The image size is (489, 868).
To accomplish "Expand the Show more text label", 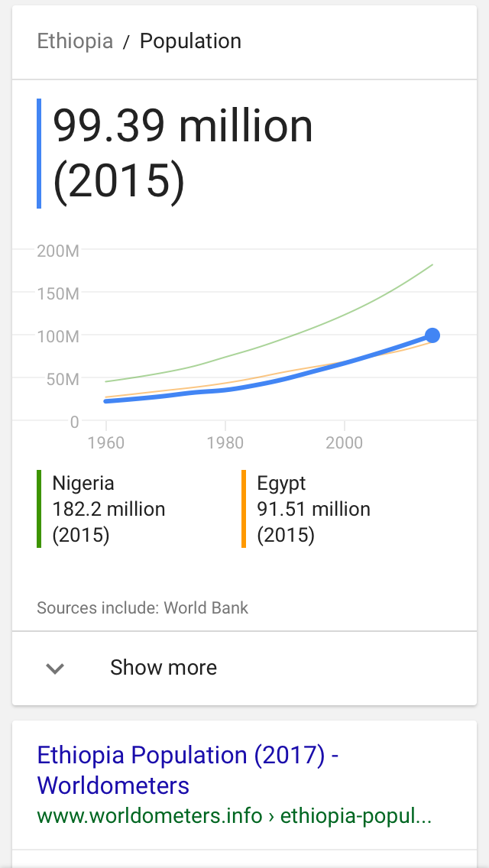I will point(164,668).
